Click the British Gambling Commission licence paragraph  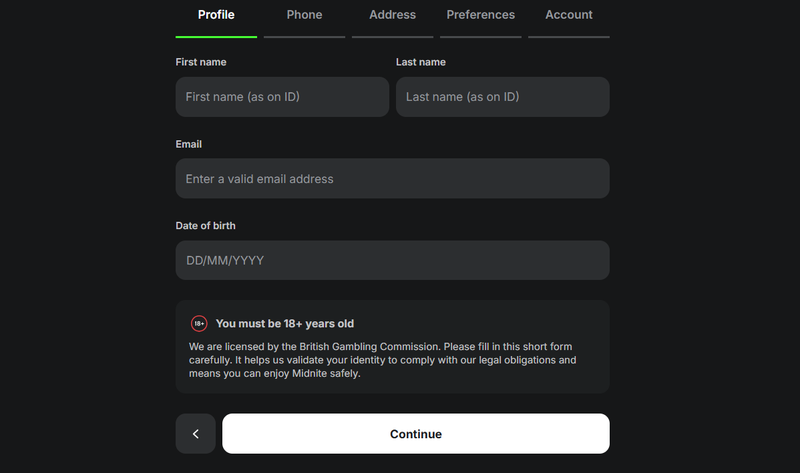coord(385,360)
